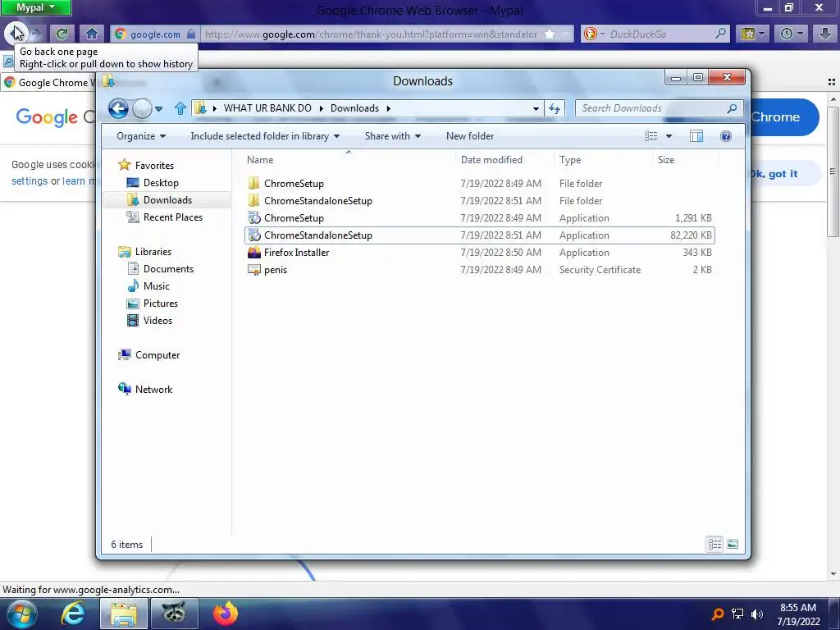The height and width of the screenshot is (630, 840).
Task: Click New folder button
Action: point(470,136)
